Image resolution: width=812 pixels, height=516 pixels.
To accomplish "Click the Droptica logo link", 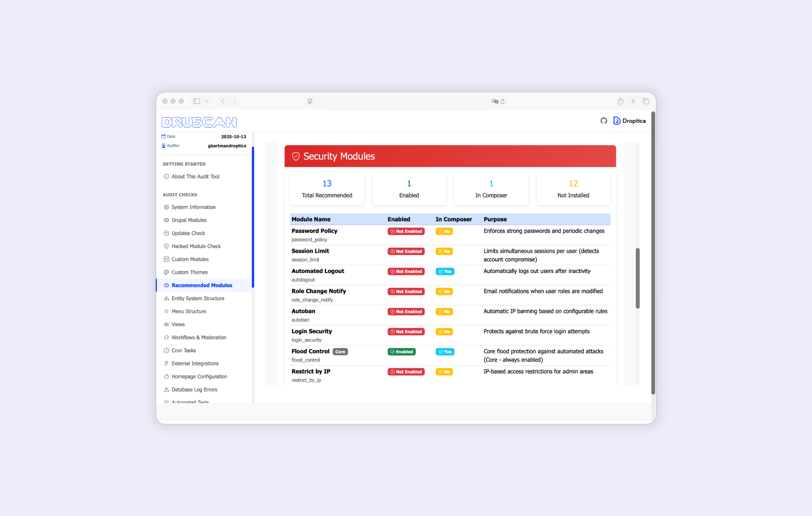I will (x=629, y=121).
